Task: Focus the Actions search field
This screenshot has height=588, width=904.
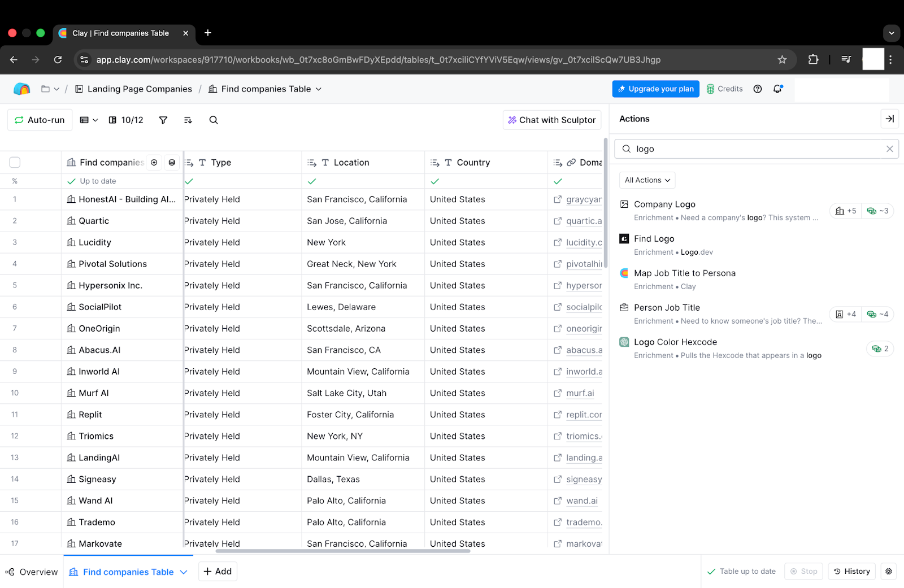Action: point(756,149)
